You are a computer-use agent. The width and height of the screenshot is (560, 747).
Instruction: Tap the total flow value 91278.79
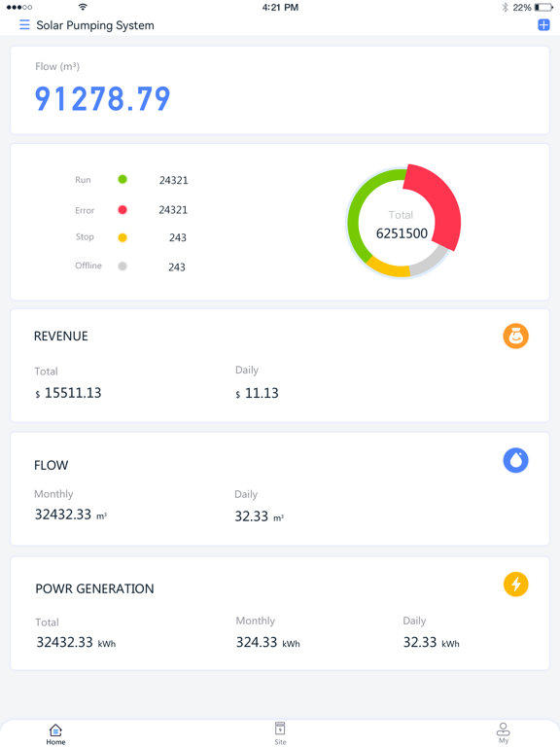tap(102, 99)
